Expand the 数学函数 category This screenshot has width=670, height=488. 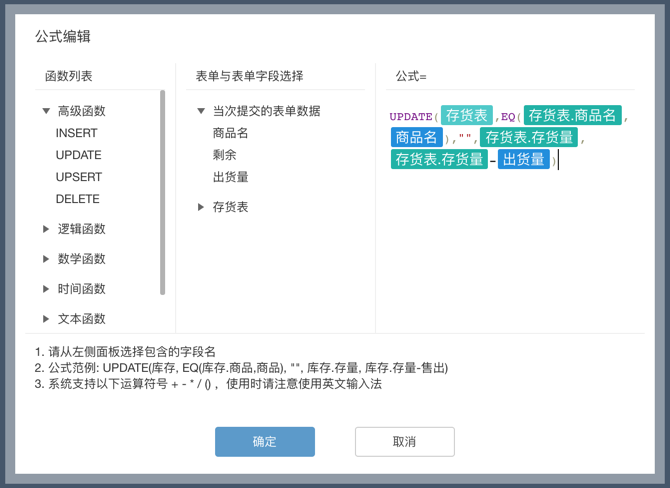tap(46, 259)
